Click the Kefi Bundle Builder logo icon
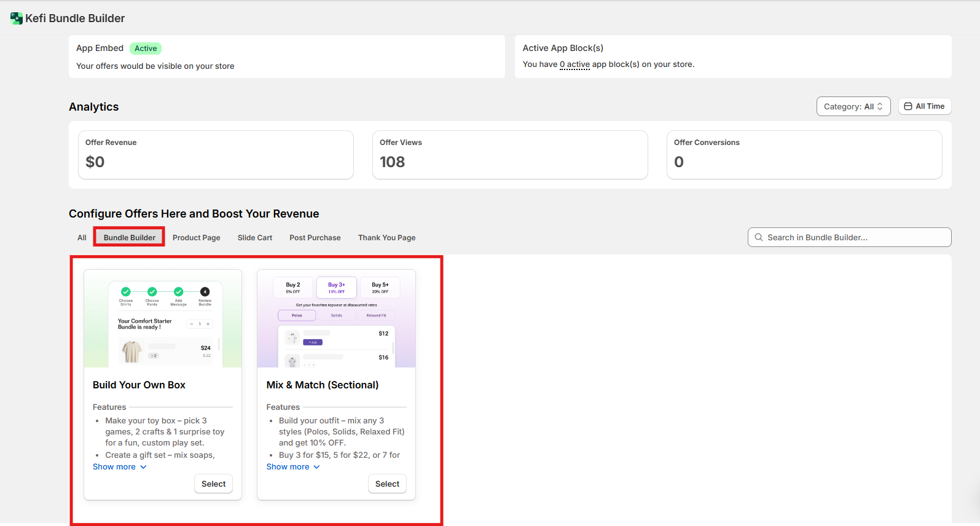Viewport: 980px width, 526px height. click(17, 18)
